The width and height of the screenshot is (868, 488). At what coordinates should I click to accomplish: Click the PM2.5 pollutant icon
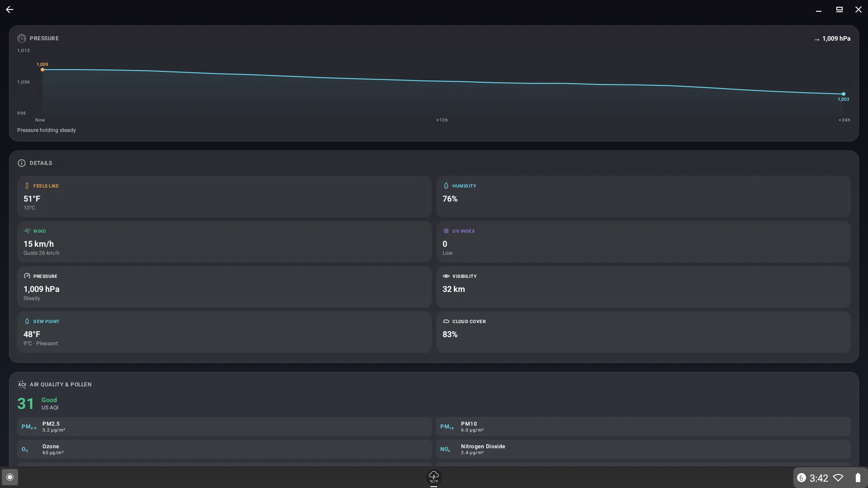[29, 427]
